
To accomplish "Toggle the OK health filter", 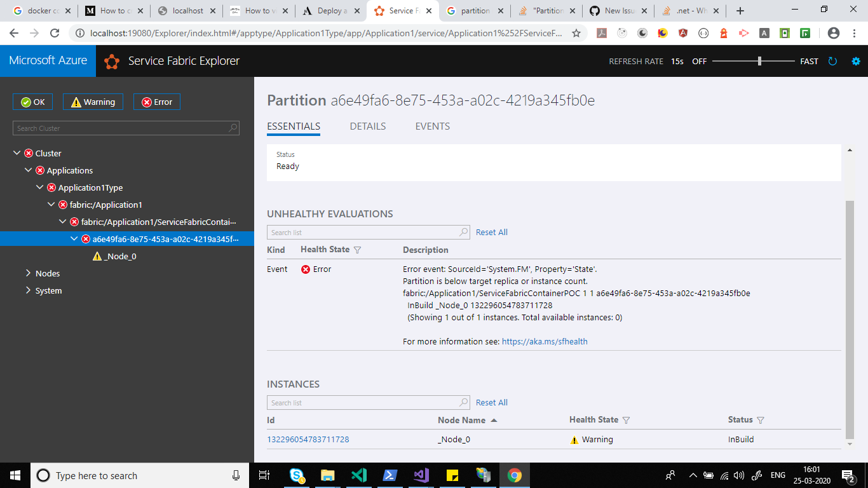I will click(x=32, y=101).
